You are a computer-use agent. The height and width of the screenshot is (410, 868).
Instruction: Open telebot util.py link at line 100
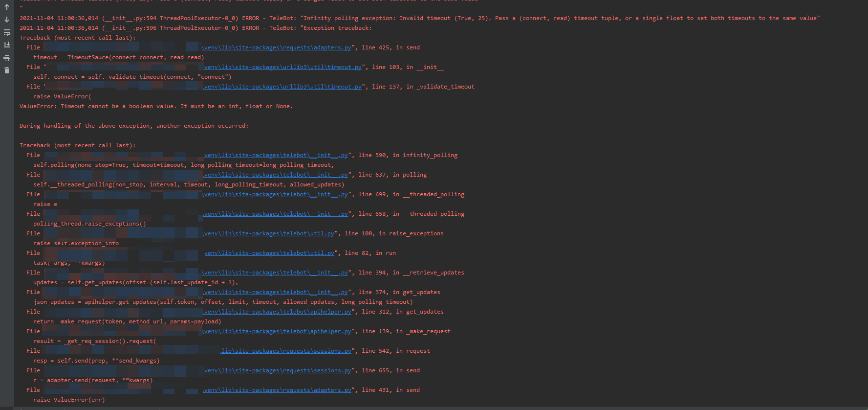click(269, 233)
